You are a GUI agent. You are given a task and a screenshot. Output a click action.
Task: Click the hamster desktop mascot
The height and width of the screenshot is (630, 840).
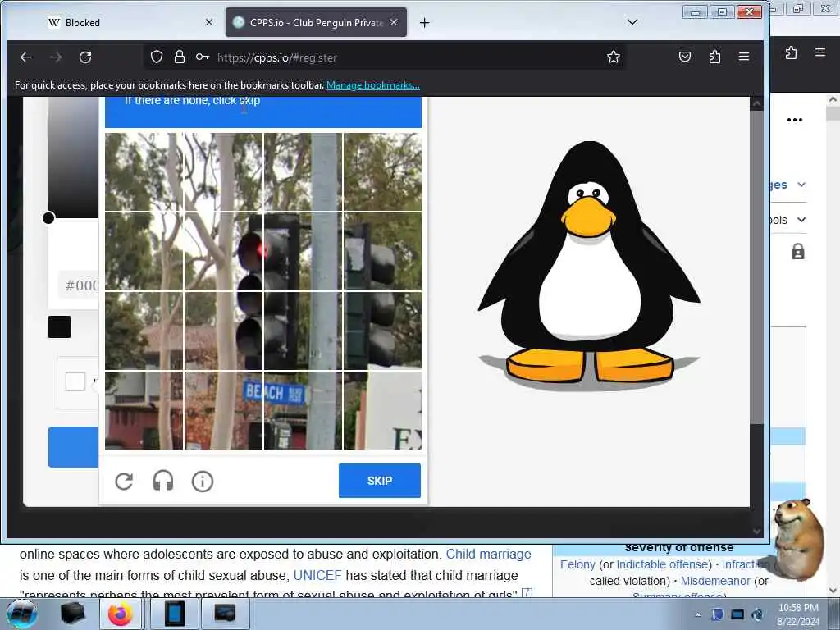[799, 538]
